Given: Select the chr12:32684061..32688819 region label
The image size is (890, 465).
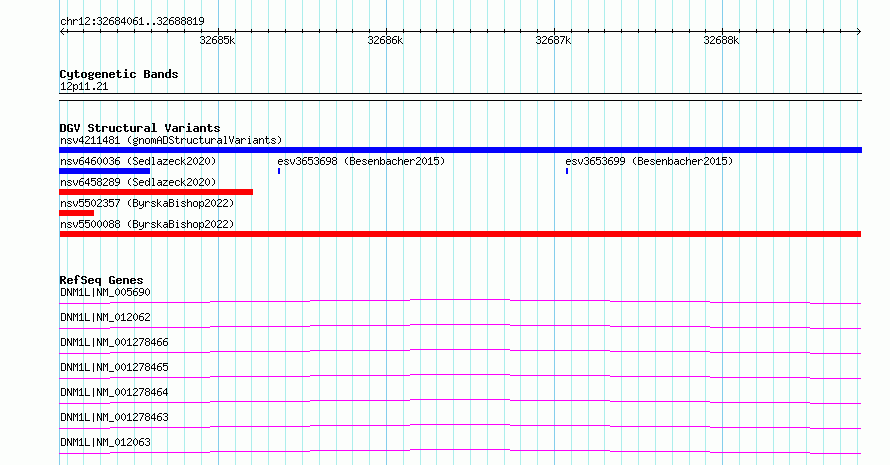Looking at the screenshot, I should pos(132,22).
